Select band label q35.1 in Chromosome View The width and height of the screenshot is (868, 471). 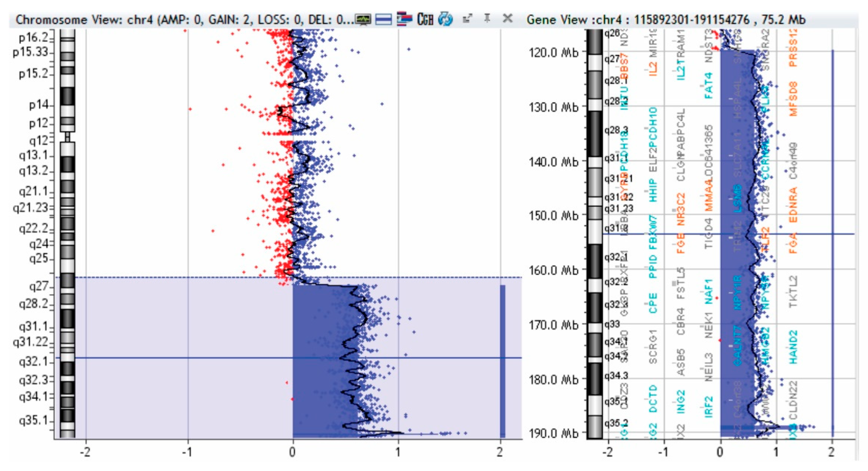[x=34, y=421]
